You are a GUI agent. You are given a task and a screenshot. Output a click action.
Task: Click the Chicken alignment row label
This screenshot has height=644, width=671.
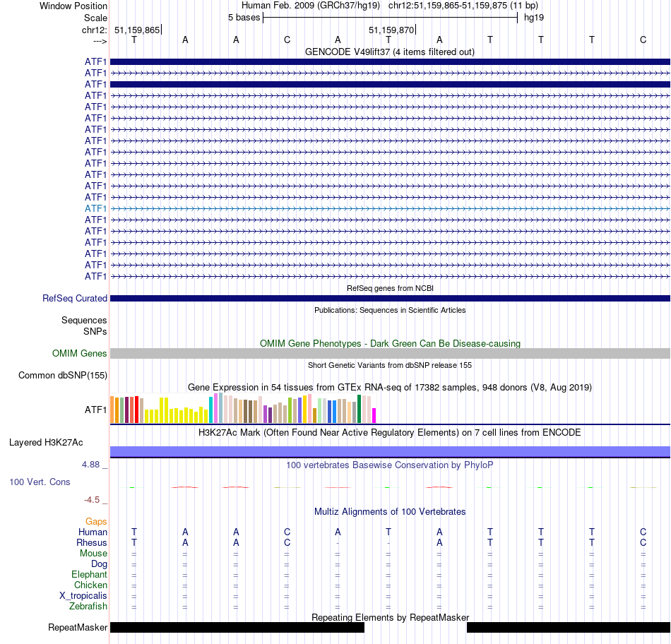90,585
